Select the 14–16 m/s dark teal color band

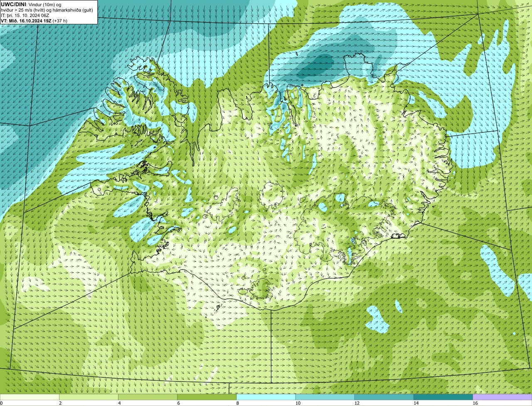click(443, 397)
